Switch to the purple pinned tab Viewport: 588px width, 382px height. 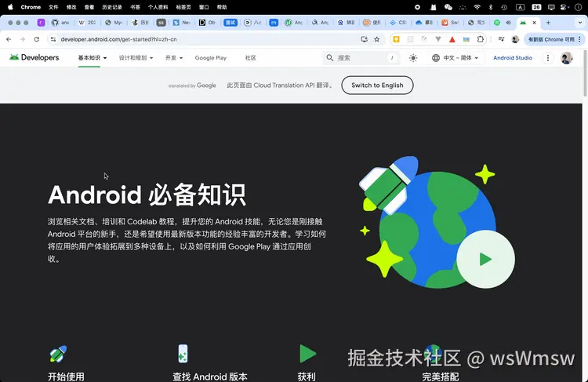click(42, 23)
